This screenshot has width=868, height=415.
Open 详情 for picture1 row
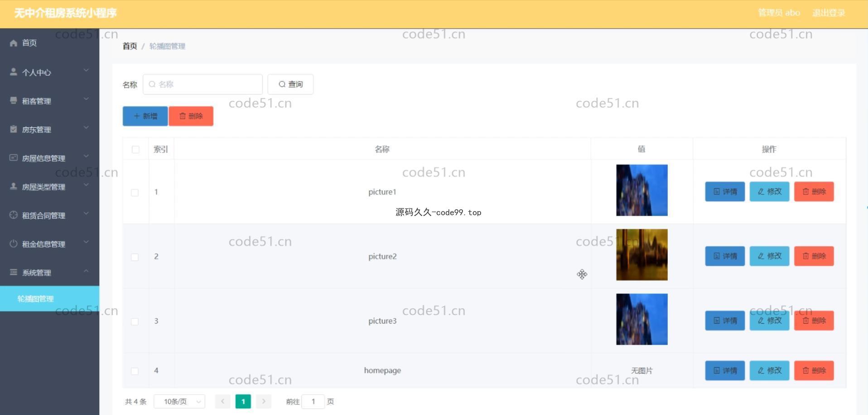(x=725, y=192)
